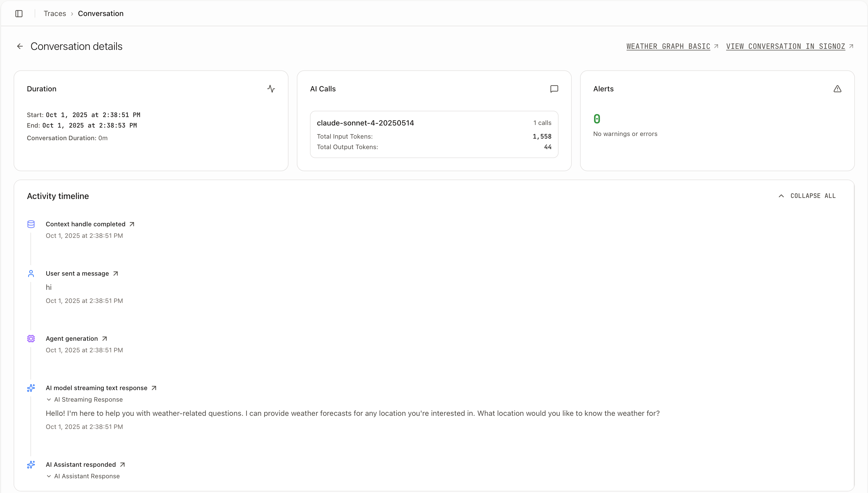Image resolution: width=868 pixels, height=493 pixels.
Task: Open Agent generation external arrow icon
Action: (104, 339)
